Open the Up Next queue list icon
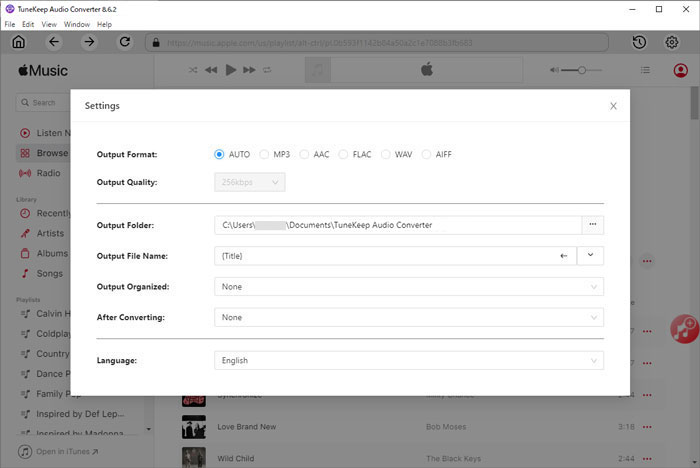The height and width of the screenshot is (468, 700). coord(645,70)
